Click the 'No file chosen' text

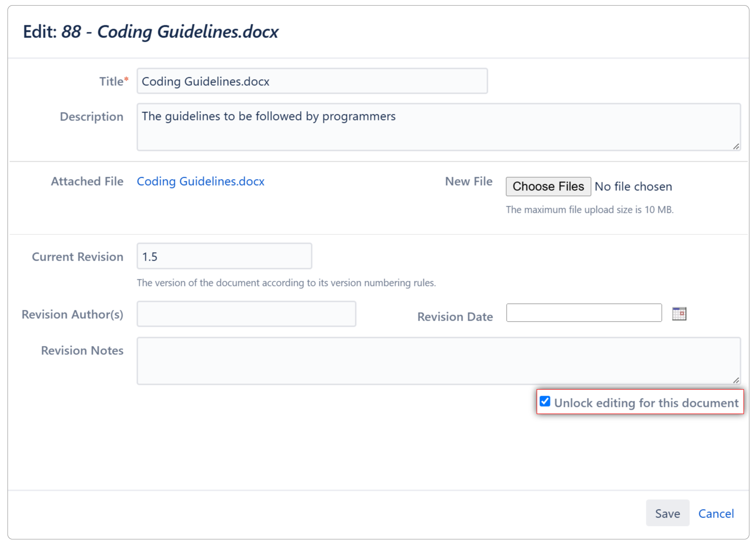point(633,187)
